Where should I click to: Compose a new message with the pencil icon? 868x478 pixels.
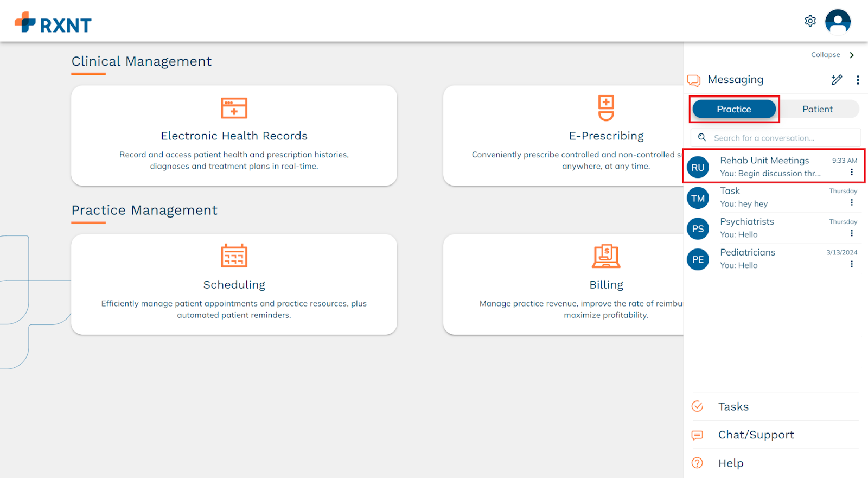pos(837,80)
